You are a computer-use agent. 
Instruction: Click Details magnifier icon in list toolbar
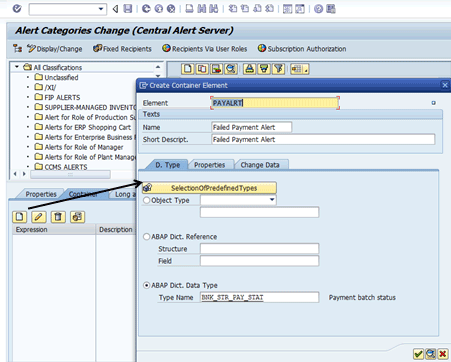click(231, 69)
